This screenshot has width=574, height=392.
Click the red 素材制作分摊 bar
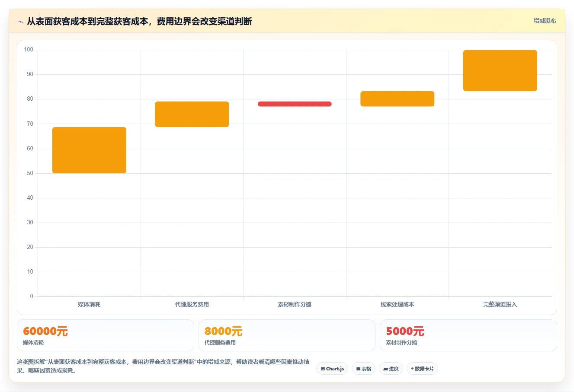click(295, 104)
